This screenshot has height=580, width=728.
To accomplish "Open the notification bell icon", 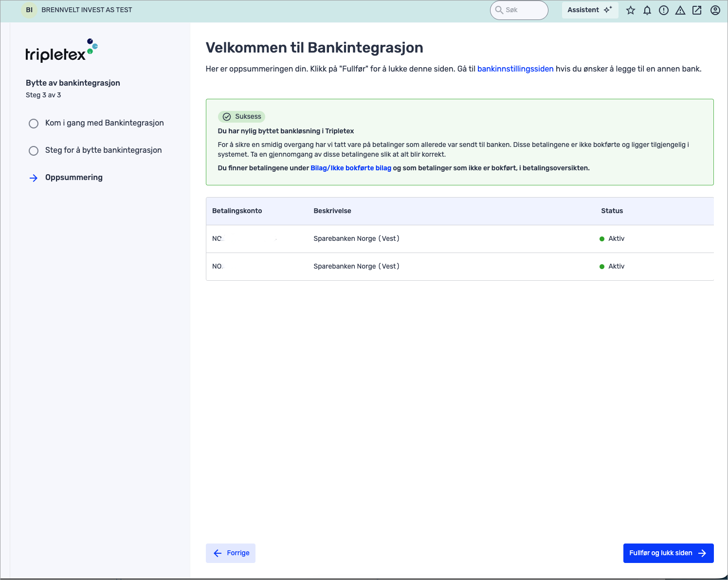I will click(647, 10).
